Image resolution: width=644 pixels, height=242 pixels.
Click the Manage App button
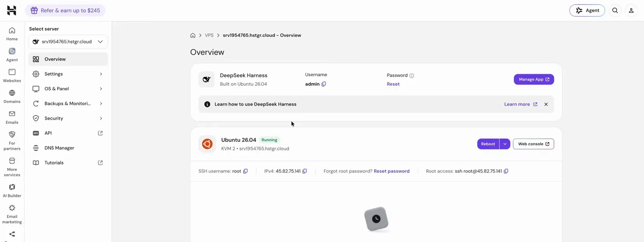[534, 79]
